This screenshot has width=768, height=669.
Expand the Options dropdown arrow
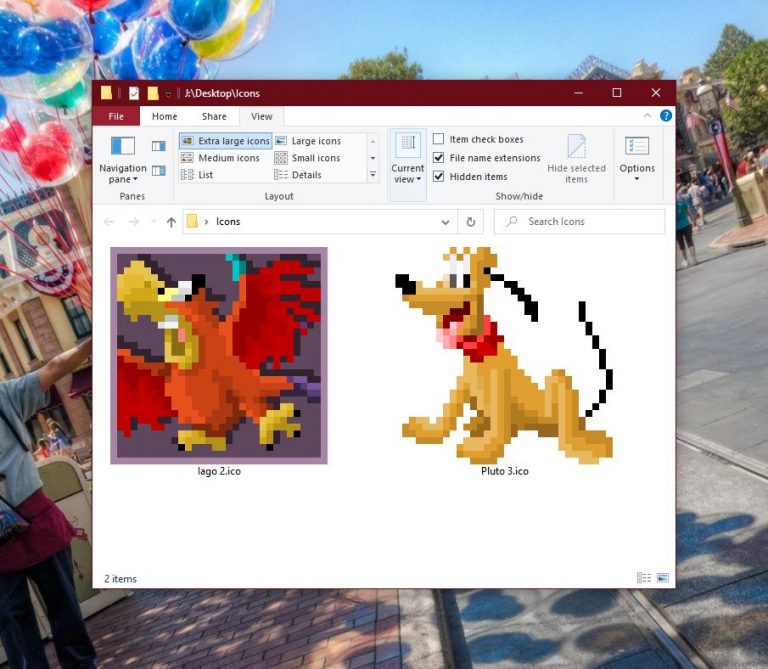tap(637, 179)
